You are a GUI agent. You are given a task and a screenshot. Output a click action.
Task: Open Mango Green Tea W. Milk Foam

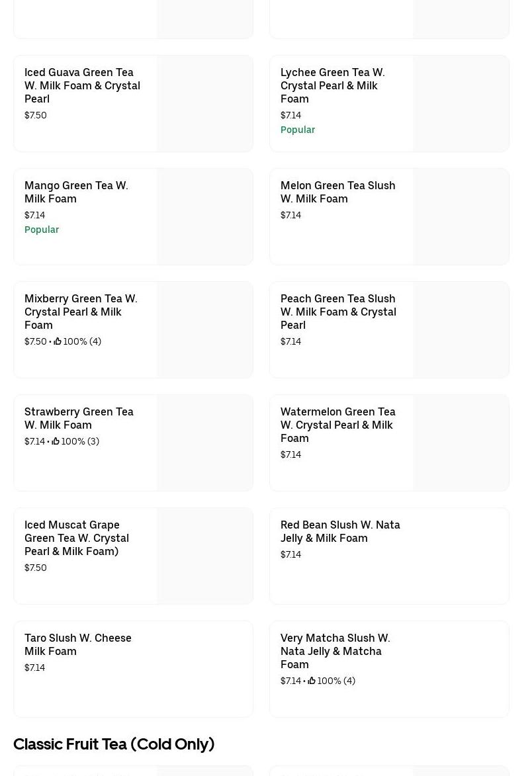pyautogui.click(x=76, y=192)
